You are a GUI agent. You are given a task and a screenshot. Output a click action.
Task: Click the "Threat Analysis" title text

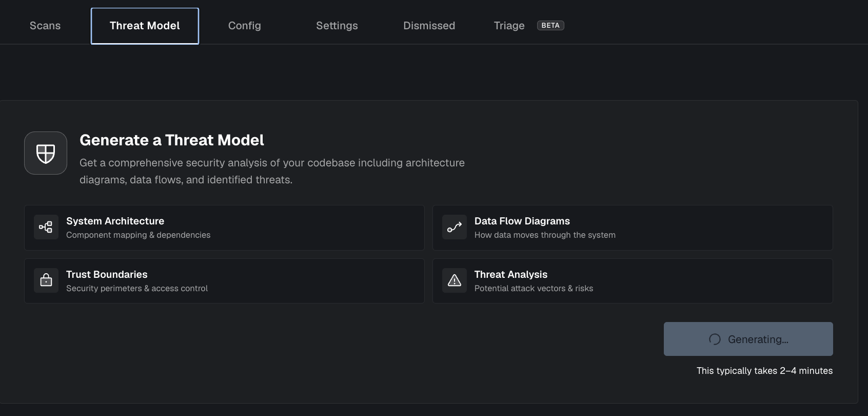(x=511, y=274)
